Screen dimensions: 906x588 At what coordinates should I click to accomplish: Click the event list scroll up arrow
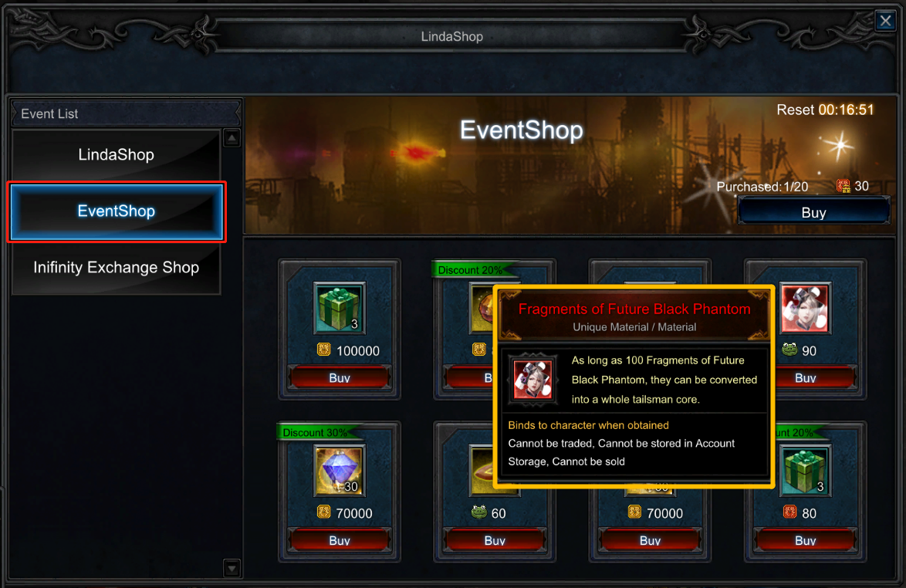tap(232, 138)
